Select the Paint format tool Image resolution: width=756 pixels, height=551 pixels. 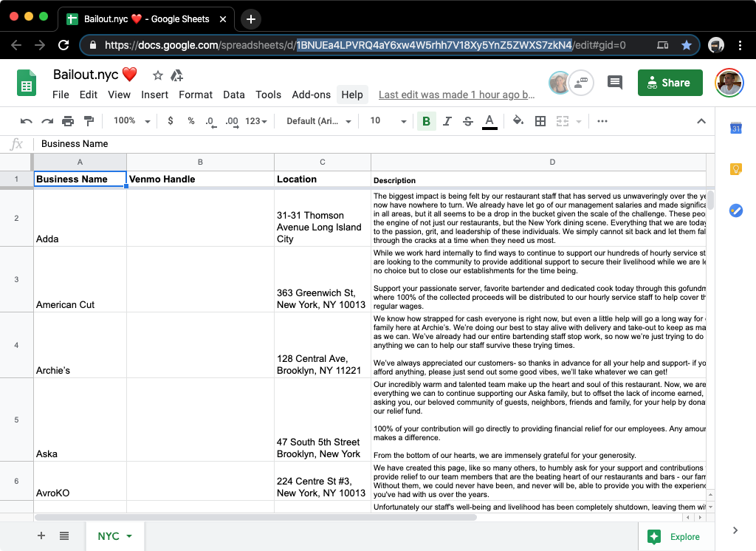tap(89, 121)
